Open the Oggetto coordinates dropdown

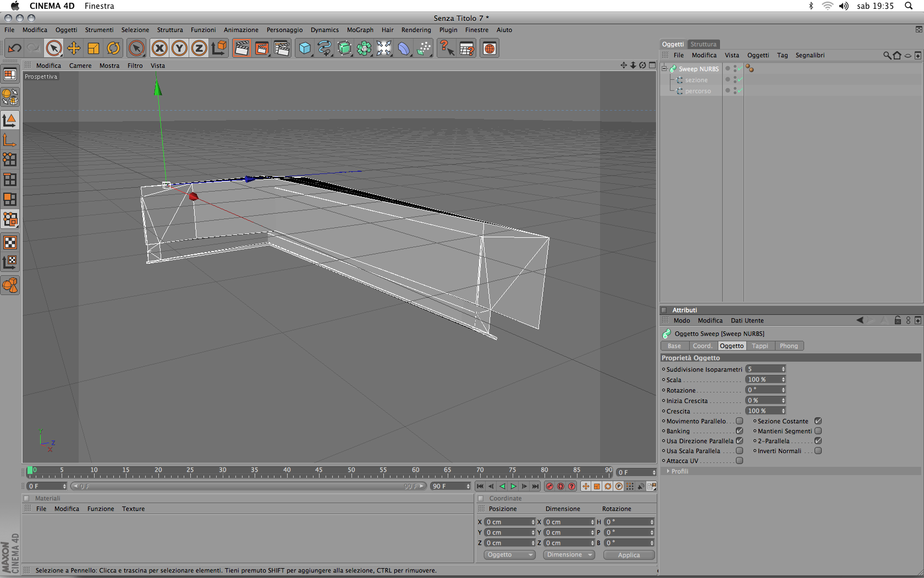tap(509, 555)
